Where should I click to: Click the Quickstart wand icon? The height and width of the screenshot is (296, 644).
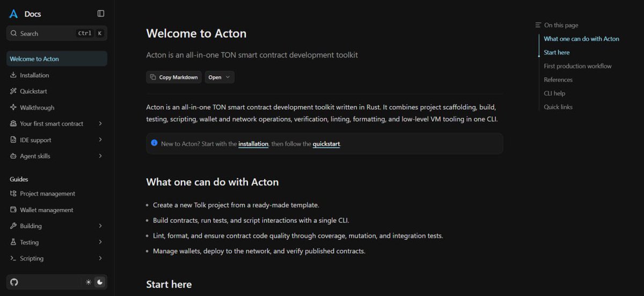click(x=13, y=91)
